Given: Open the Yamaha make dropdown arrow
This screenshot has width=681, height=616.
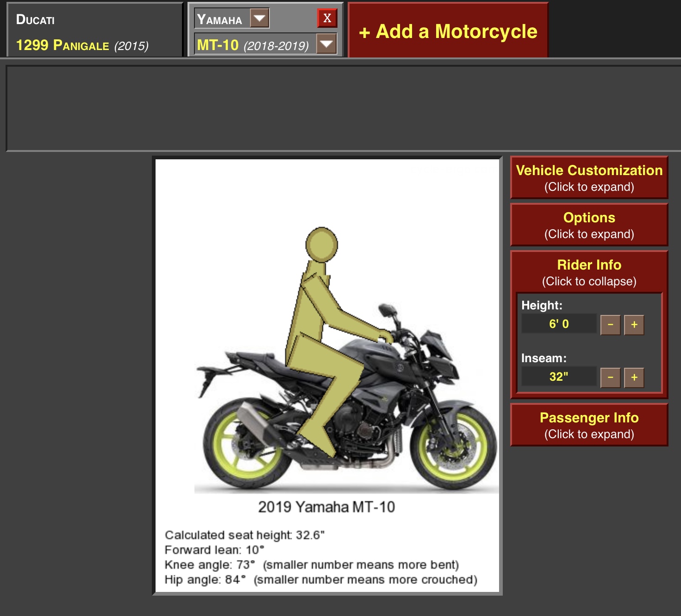Looking at the screenshot, I should (x=259, y=19).
